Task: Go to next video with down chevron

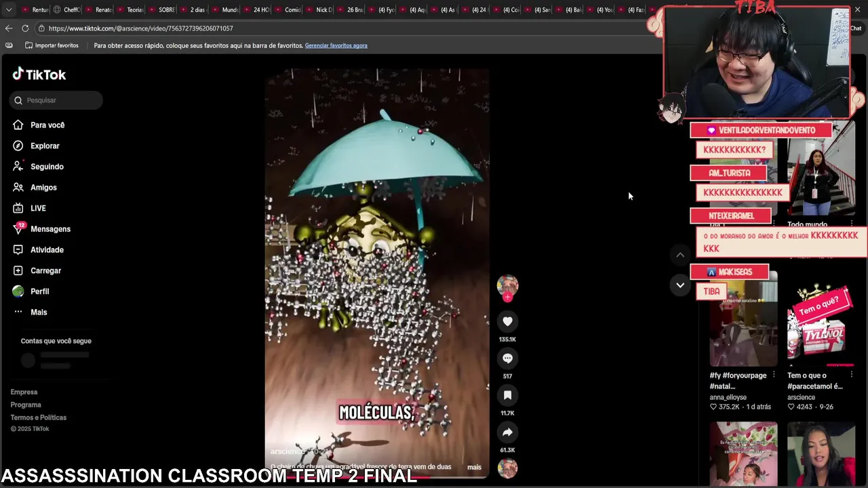Action: pyautogui.click(x=680, y=285)
